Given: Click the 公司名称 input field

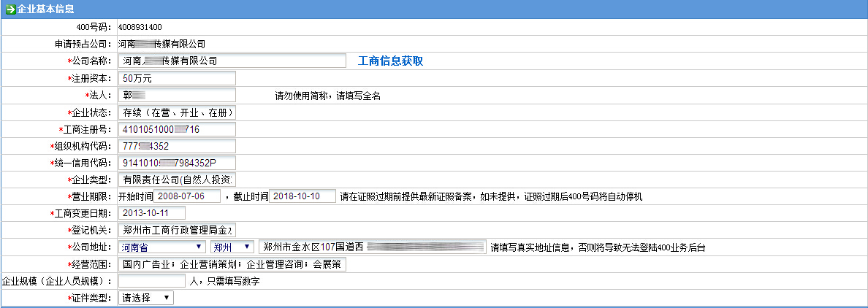Looking at the screenshot, I should [232, 61].
